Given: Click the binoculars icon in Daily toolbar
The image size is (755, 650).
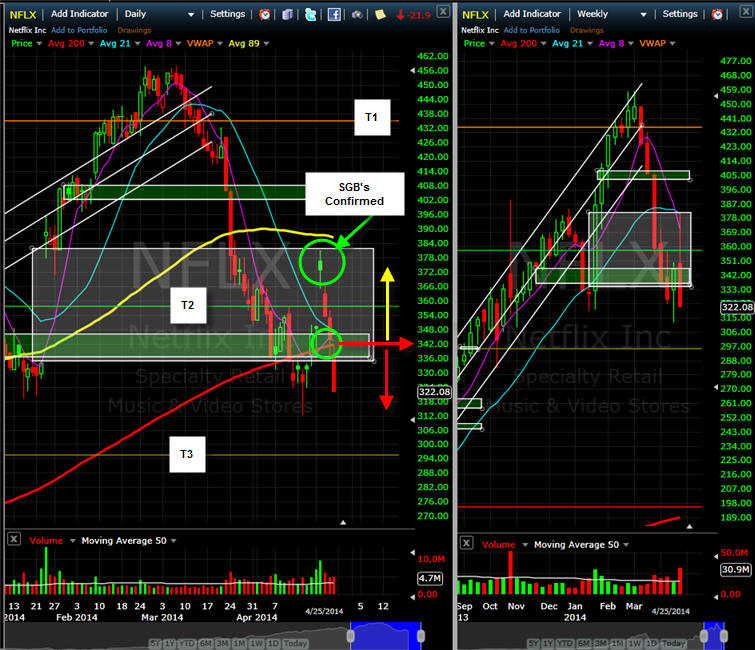Looking at the screenshot, I should (x=357, y=15).
